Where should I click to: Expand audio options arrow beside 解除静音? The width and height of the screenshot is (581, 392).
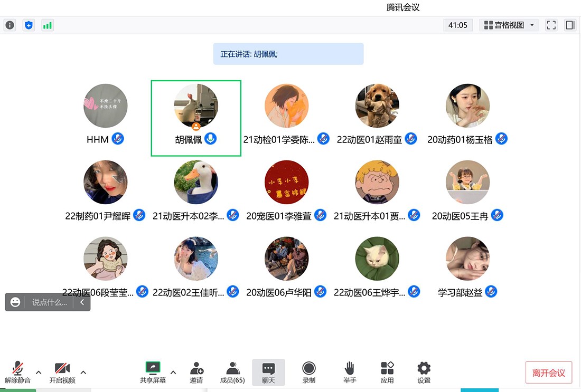click(x=39, y=372)
